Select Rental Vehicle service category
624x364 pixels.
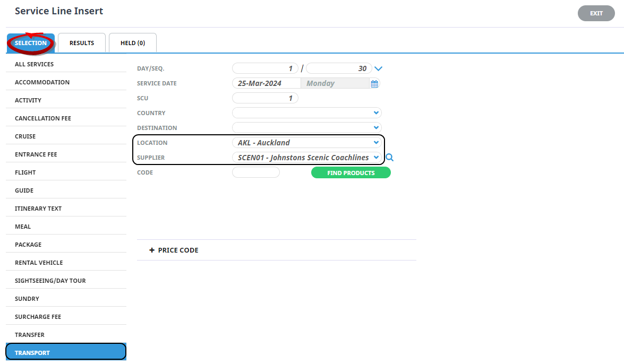click(x=39, y=263)
